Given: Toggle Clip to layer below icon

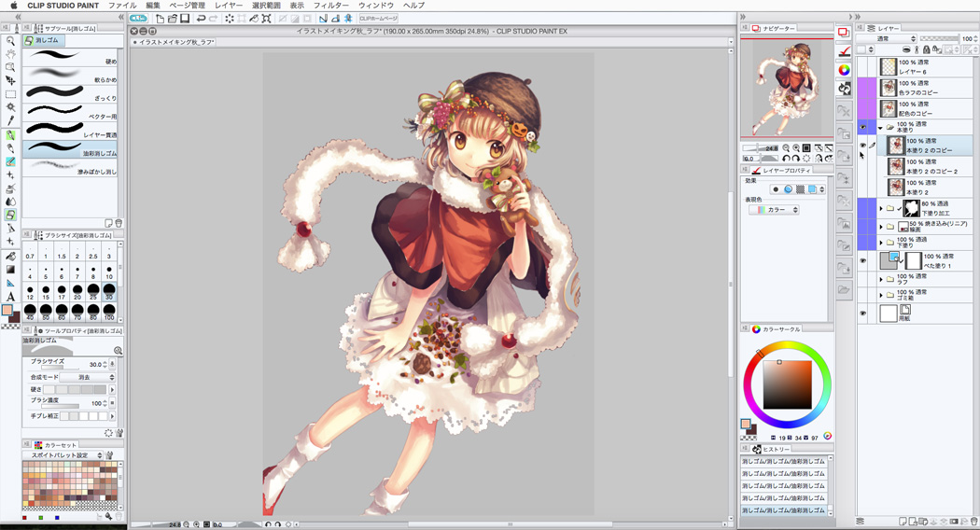Looking at the screenshot, I should pyautogui.click(x=906, y=49).
